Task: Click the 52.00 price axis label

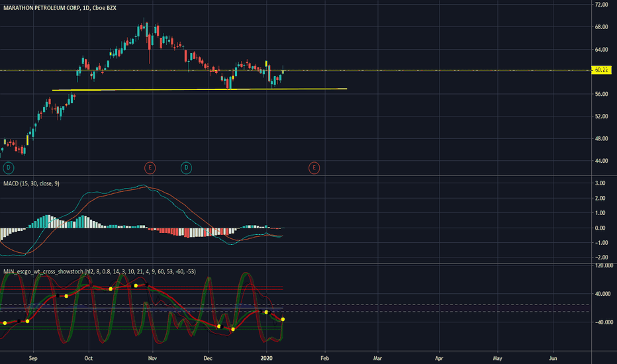Action: pos(601,116)
